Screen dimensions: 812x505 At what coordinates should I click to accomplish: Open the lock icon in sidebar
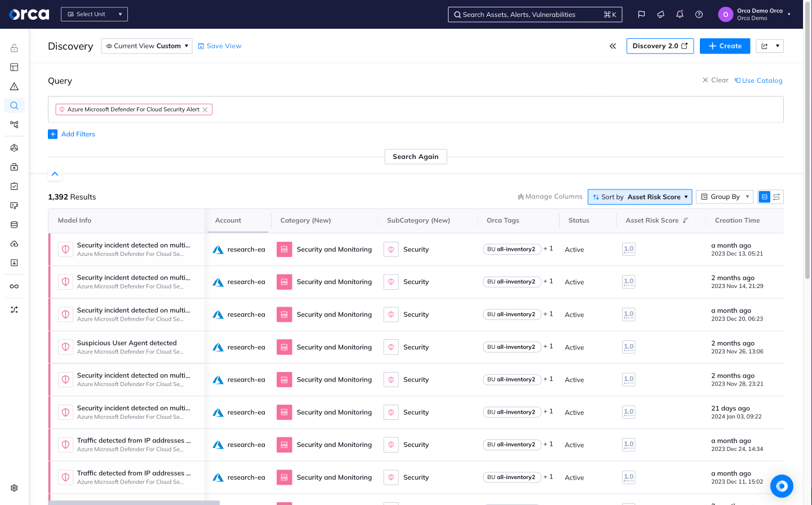point(14,48)
